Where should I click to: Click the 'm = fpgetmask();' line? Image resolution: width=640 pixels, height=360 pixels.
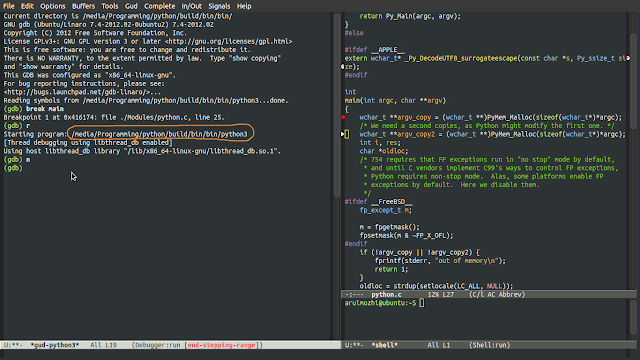(x=389, y=227)
